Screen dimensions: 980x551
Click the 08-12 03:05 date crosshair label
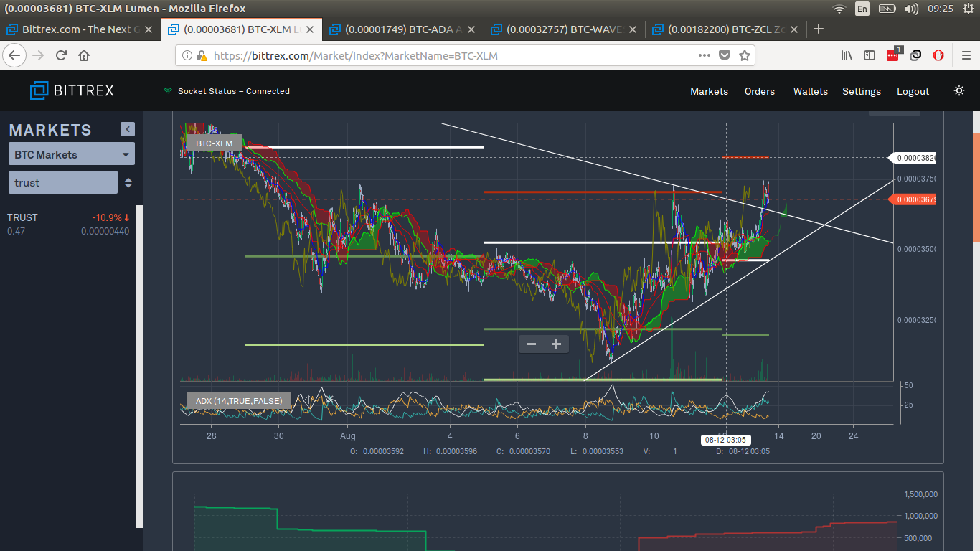click(x=727, y=439)
